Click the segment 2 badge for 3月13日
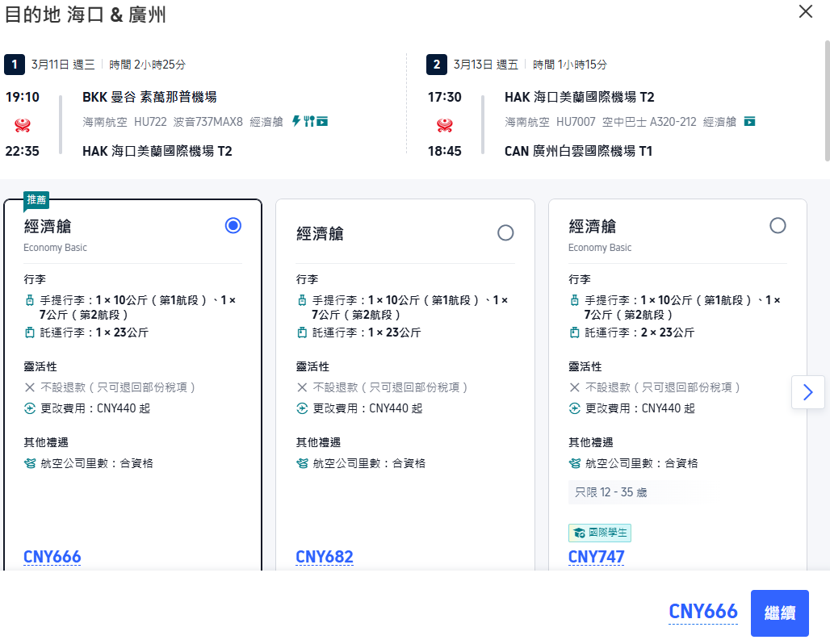 (436, 65)
